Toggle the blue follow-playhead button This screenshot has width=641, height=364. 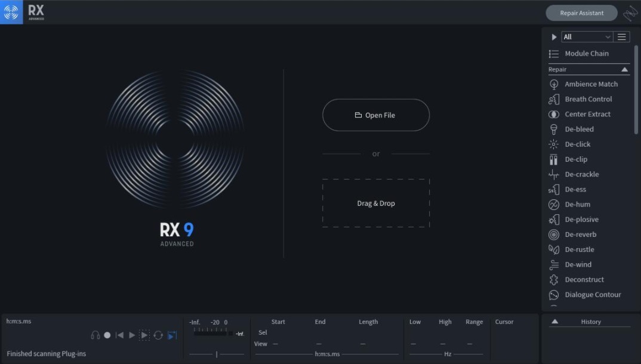point(172,335)
